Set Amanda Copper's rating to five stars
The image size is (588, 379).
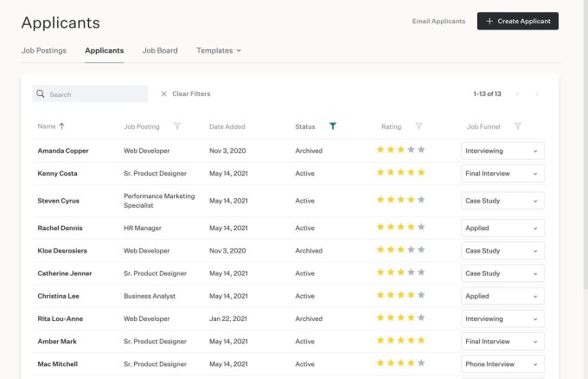click(421, 150)
